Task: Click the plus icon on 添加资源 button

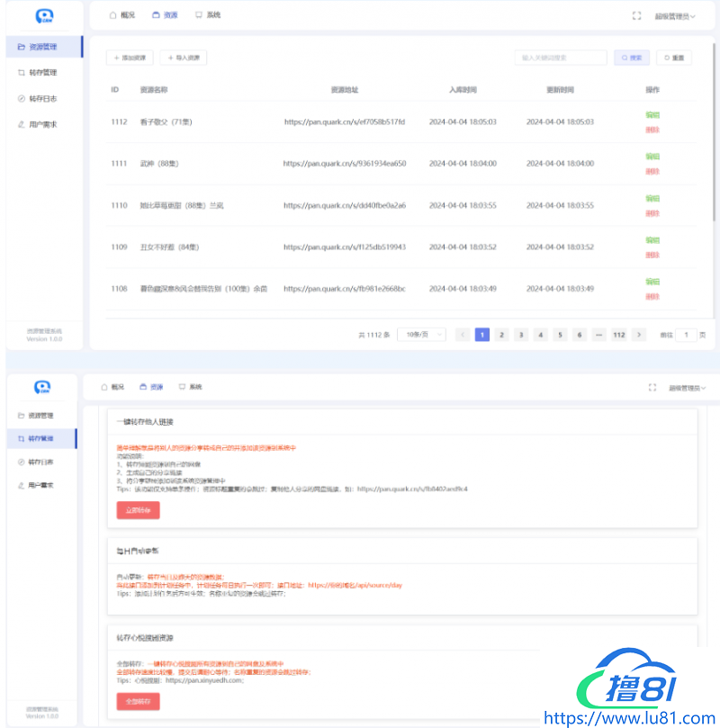Action: click(x=114, y=58)
